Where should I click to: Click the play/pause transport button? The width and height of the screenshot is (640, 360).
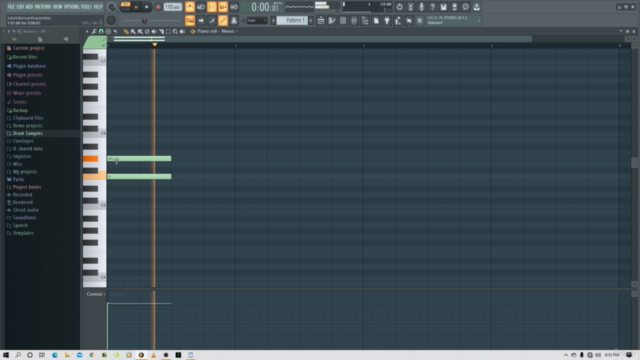pos(136,7)
